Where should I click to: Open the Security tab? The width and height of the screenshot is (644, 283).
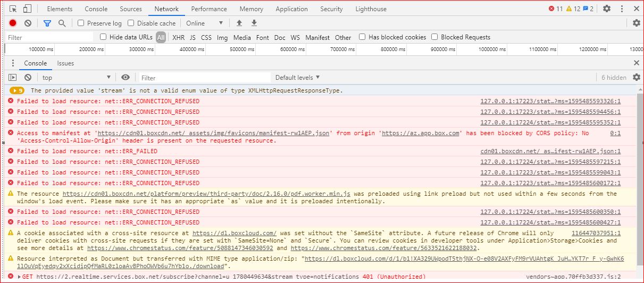pos(331,9)
